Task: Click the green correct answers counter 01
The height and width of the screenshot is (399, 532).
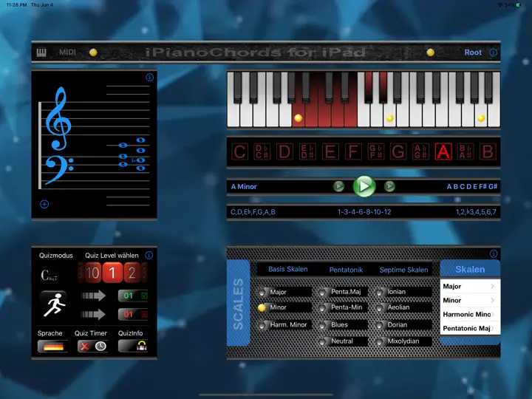Action: tap(133, 296)
